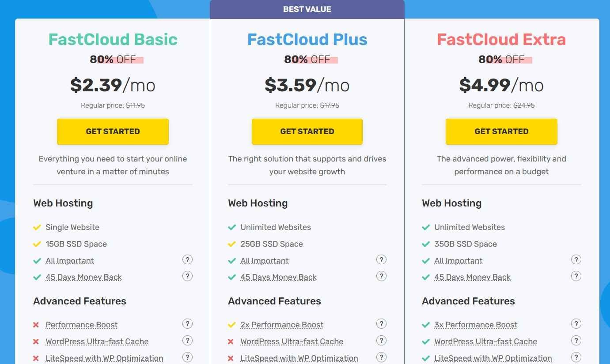Click help icon beside Basic 45 Days Money Back
Image resolution: width=610 pixels, height=364 pixels.
187,276
